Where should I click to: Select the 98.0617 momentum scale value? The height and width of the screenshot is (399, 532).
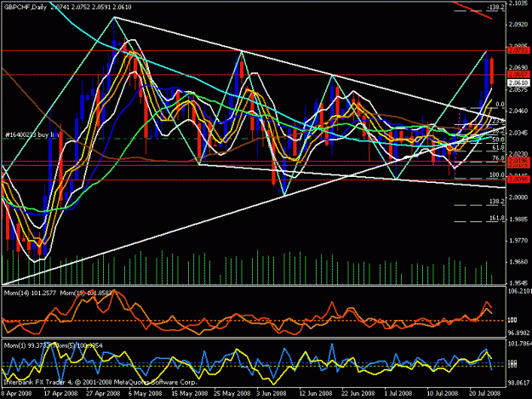[520, 384]
